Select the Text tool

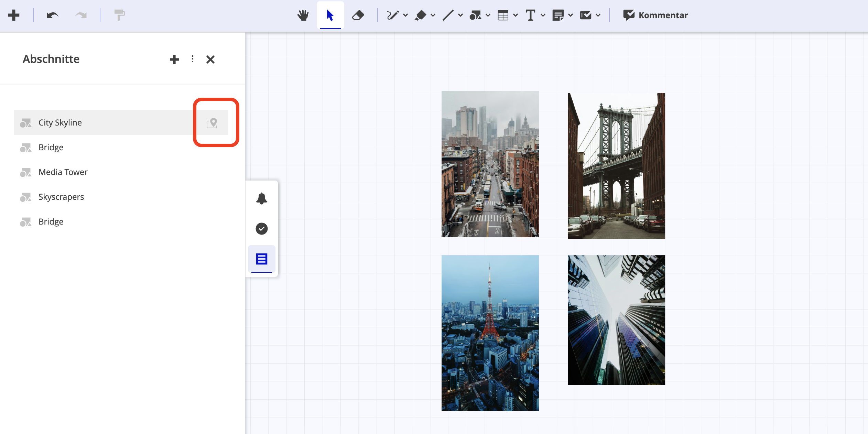530,15
